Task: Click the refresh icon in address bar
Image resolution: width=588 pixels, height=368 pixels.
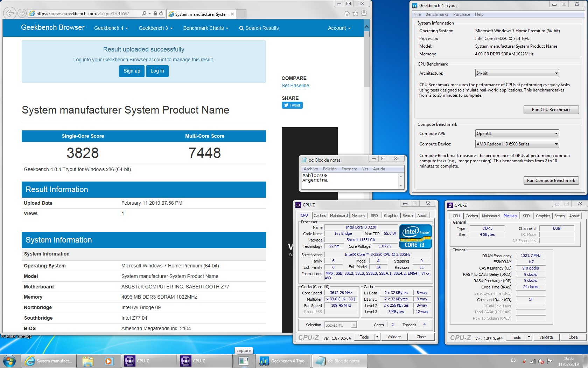Action: (161, 13)
